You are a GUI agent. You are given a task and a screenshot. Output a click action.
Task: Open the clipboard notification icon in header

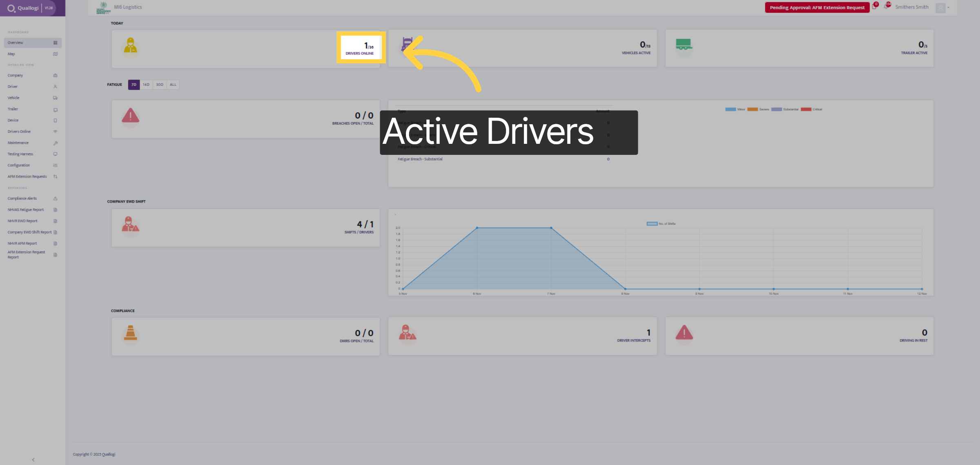pos(875,6)
